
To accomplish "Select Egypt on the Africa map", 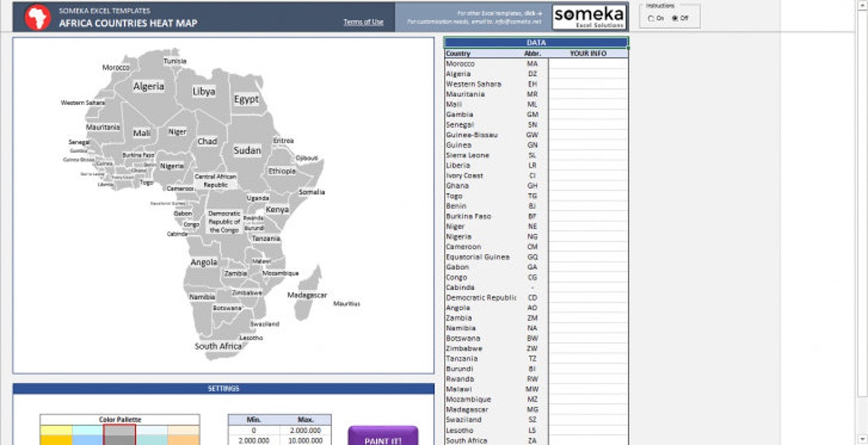I will (x=247, y=99).
